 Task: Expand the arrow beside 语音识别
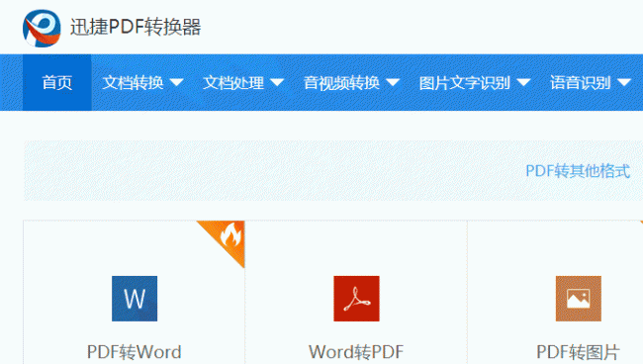624,83
